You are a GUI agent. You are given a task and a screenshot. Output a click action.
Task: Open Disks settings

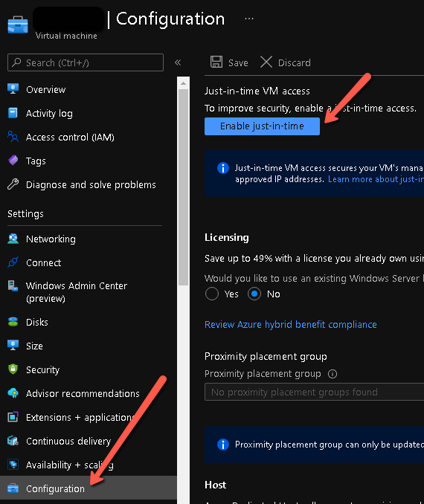click(x=37, y=322)
